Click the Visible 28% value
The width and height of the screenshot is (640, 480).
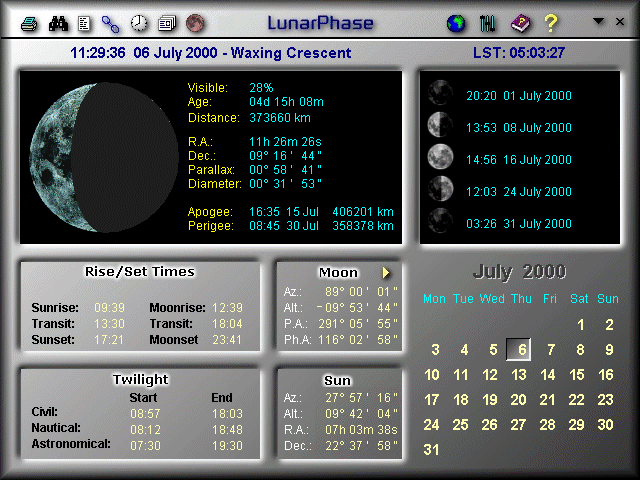[x=261, y=88]
